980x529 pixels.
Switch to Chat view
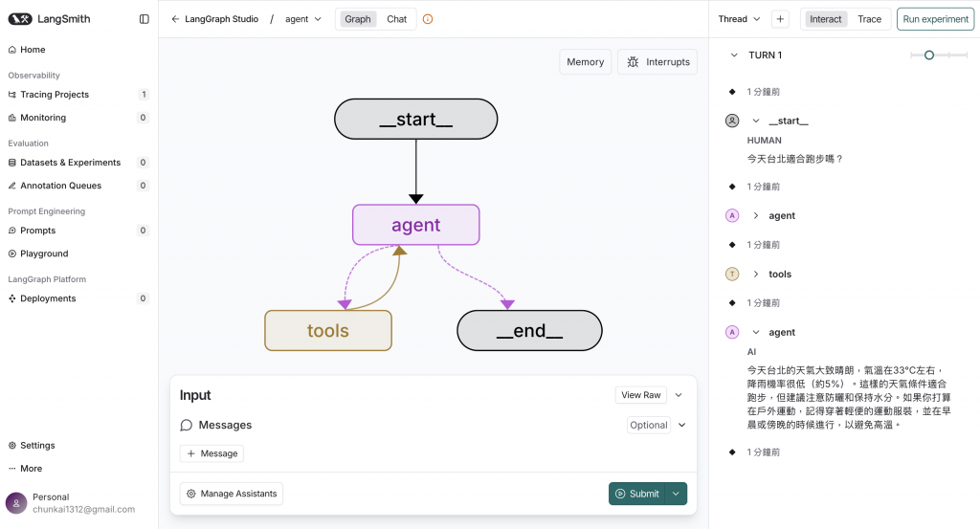coord(396,19)
